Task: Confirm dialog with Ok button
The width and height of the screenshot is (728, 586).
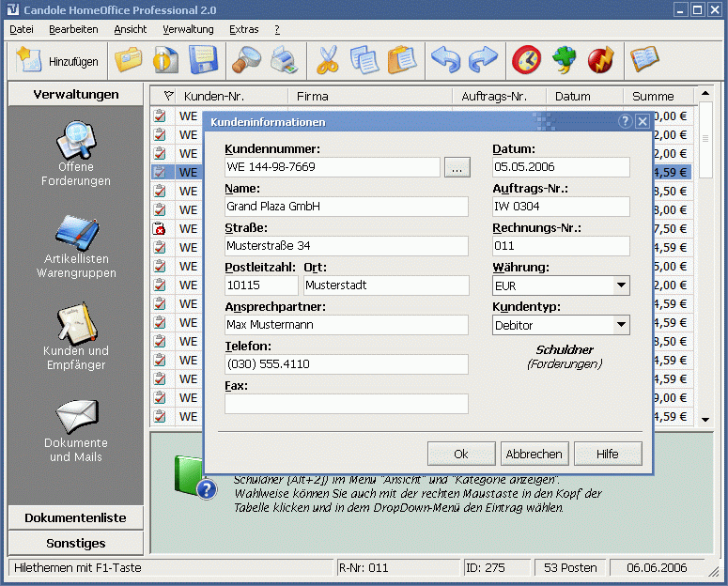Action: [461, 454]
